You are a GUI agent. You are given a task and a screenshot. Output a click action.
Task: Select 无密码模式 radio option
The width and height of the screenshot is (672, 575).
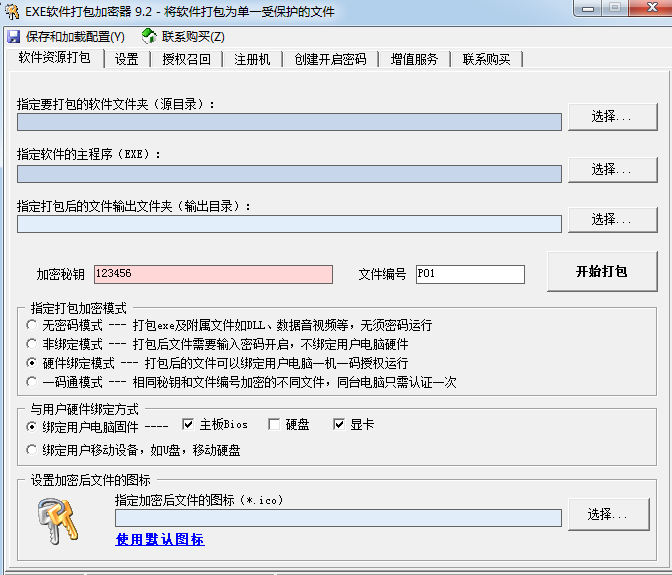coord(31,325)
